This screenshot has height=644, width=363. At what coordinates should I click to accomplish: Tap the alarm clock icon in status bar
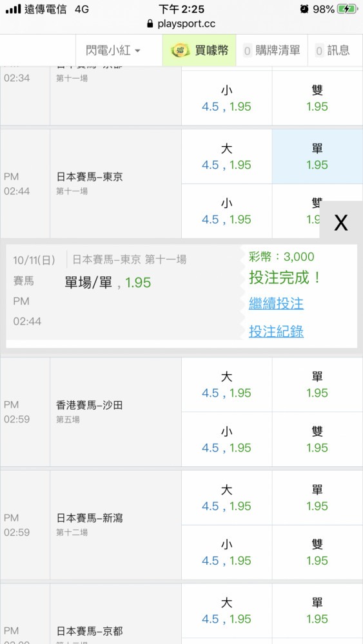304,9
